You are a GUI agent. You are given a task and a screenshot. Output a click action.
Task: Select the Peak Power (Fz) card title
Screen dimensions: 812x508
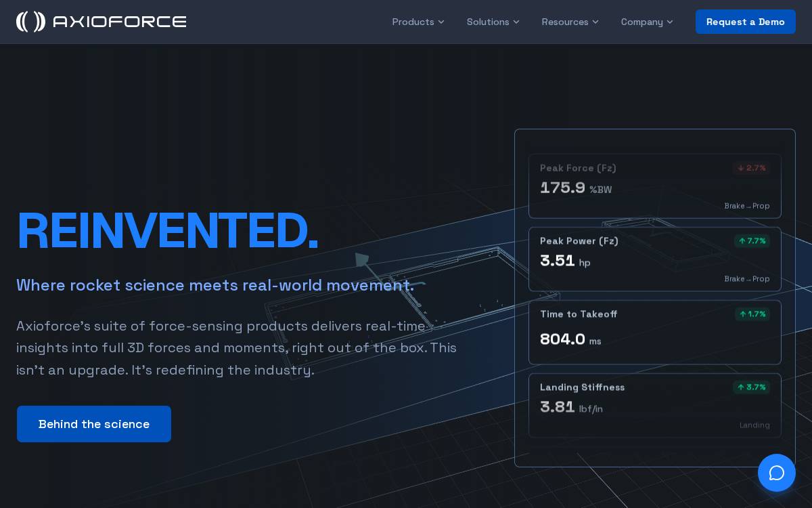579,241
